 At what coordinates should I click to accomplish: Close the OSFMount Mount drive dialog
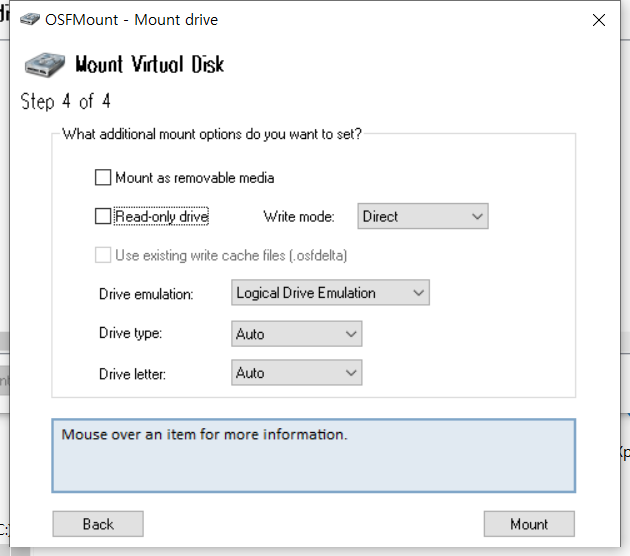(599, 20)
